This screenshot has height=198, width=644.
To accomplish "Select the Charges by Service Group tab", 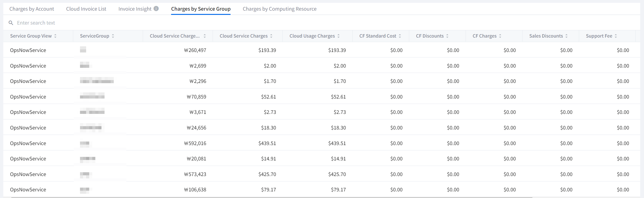I will [x=201, y=9].
